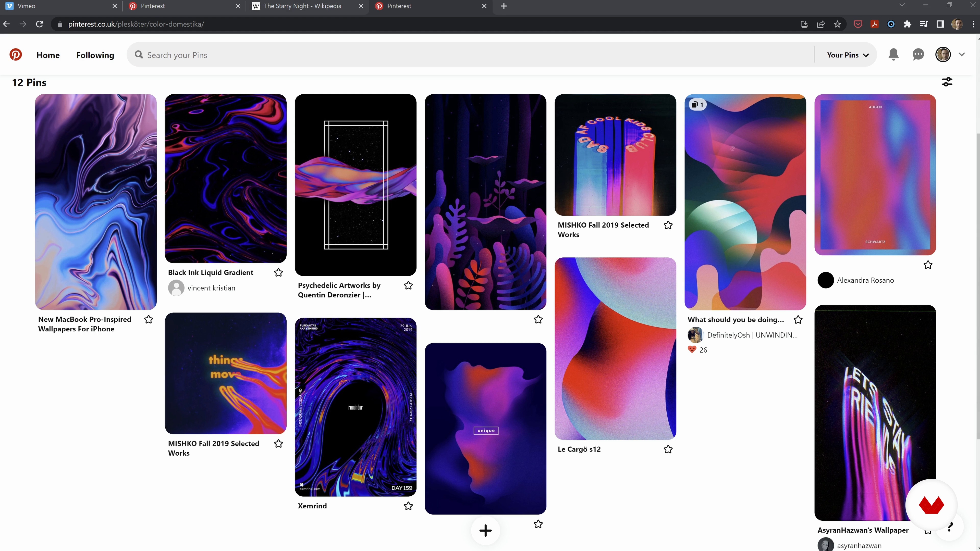Screen dimensions: 980x551
Task: Open the Your Pins dropdown filter
Action: point(848,55)
